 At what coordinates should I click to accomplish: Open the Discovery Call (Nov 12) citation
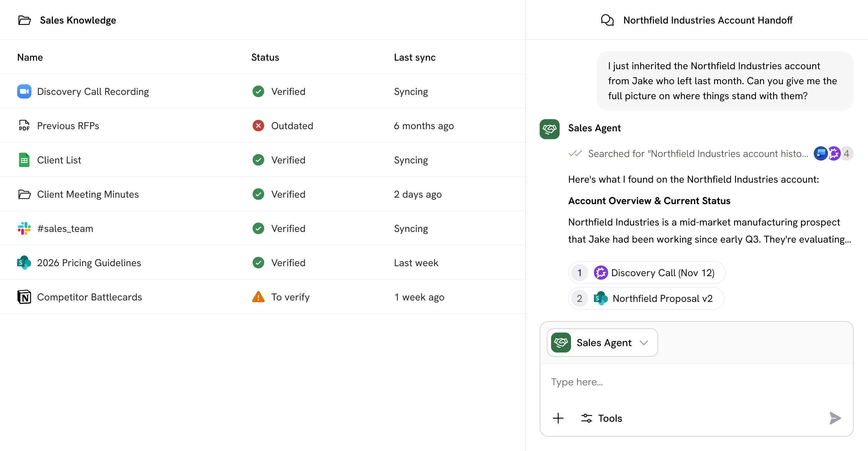pos(646,273)
